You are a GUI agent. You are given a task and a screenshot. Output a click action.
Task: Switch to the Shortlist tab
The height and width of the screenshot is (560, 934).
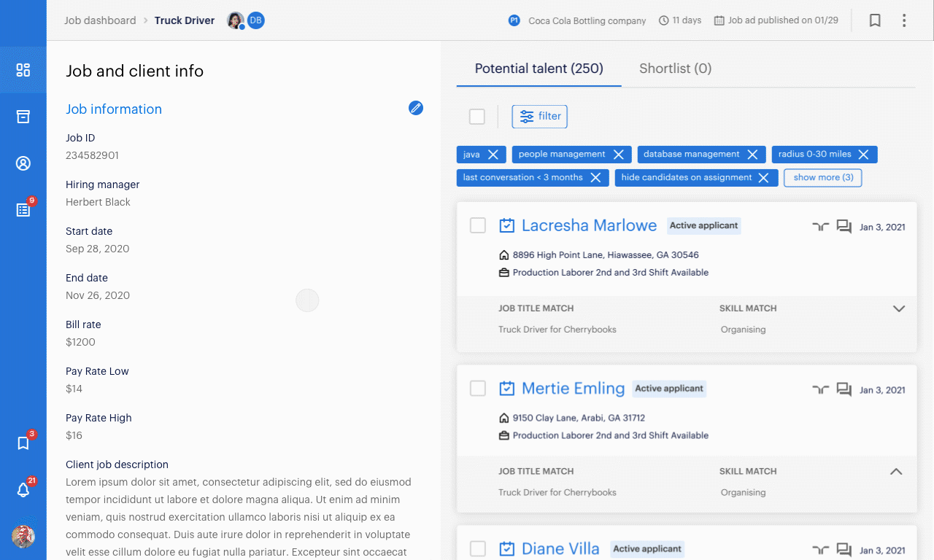675,69
